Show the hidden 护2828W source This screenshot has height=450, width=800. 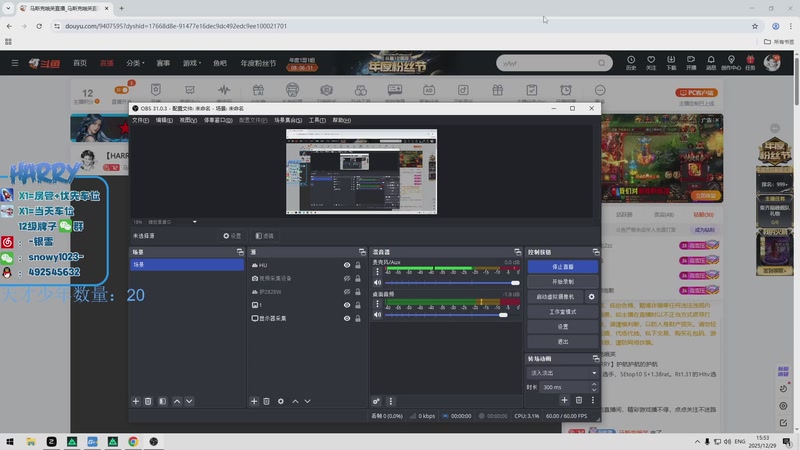(347, 292)
